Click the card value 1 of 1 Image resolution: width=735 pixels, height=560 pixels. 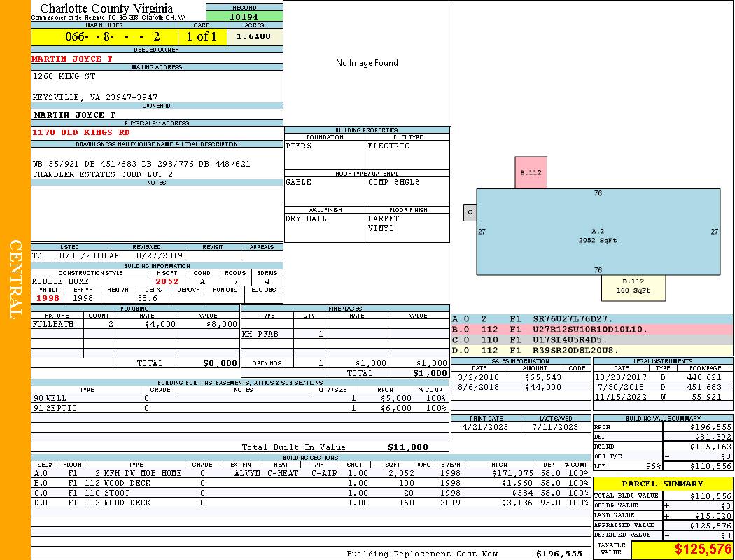202,36
